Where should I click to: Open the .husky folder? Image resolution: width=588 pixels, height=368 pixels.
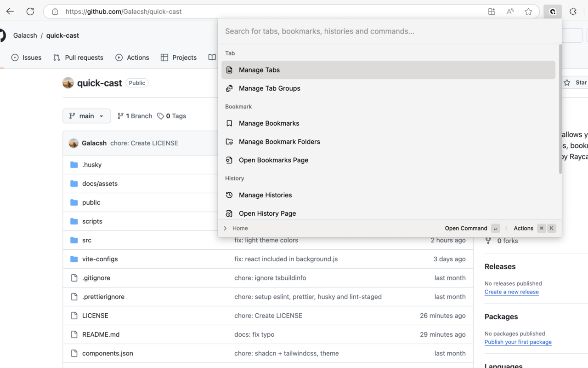(x=92, y=165)
